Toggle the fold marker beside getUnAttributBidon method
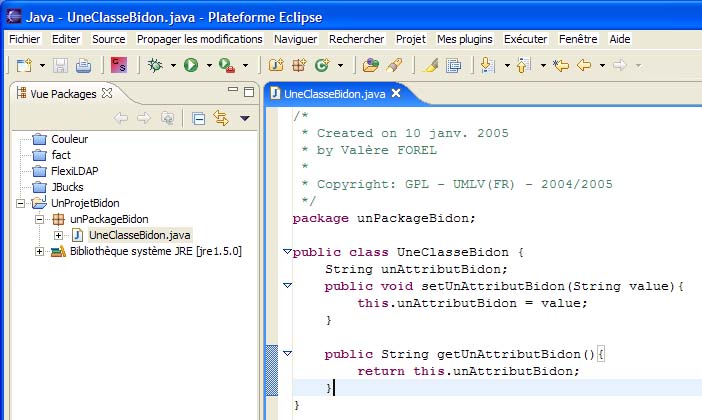This screenshot has height=420, width=702. [287, 353]
